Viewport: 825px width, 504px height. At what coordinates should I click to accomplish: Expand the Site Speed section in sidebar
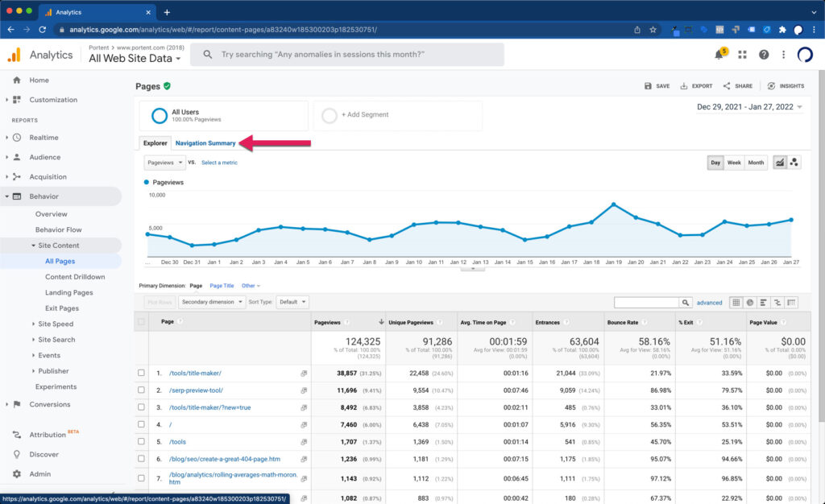click(x=56, y=324)
